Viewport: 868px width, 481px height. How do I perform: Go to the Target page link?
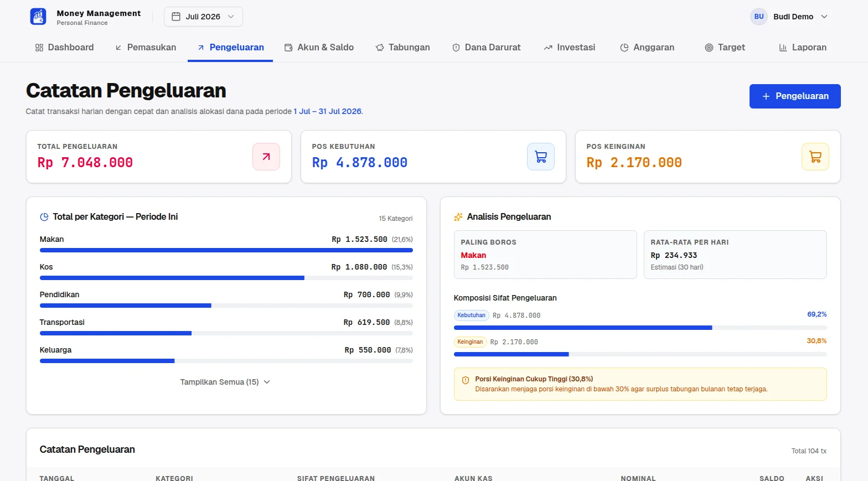[725, 48]
